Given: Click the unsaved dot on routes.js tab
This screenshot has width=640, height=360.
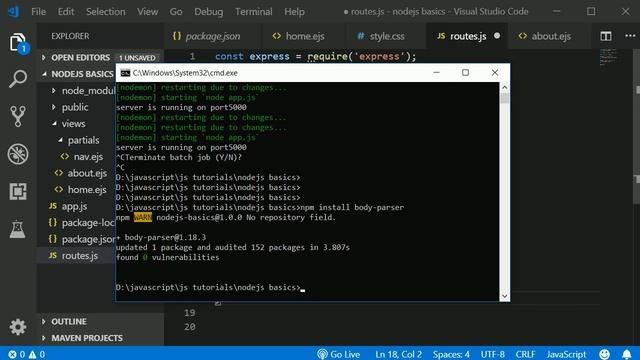Looking at the screenshot, I should (497, 36).
